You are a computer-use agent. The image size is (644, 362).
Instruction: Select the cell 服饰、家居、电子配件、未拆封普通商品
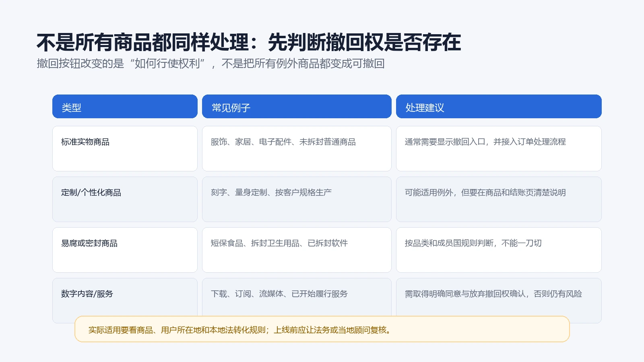[297, 149]
